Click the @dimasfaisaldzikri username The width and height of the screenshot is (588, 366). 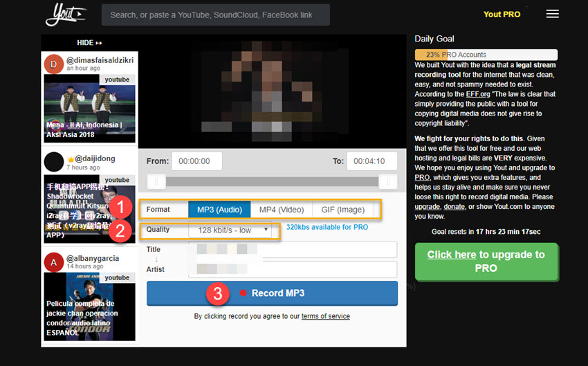point(100,60)
